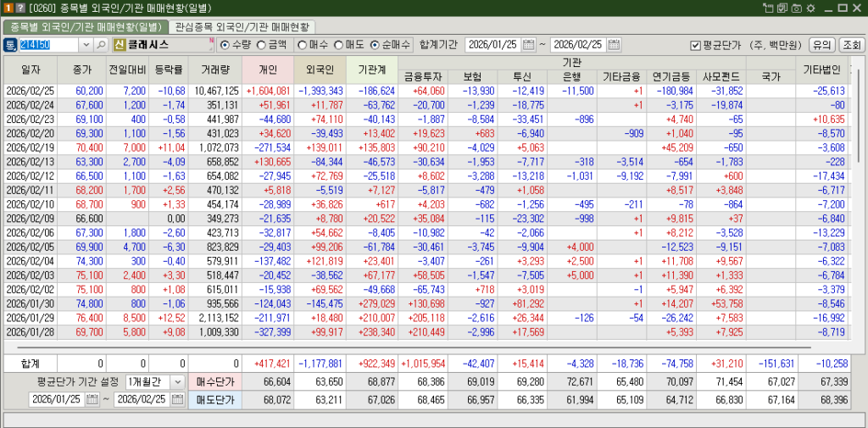Click the 외국인 column header
Viewport: 868px width, 428px height.
coord(320,69)
